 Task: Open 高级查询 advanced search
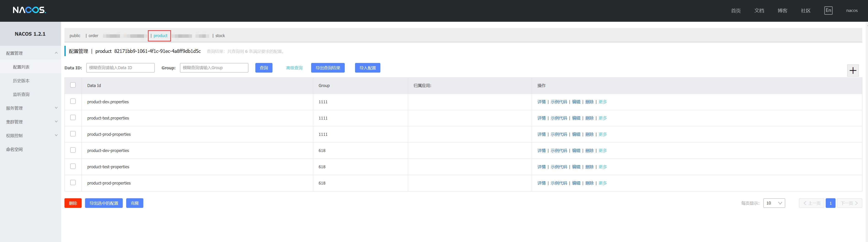[x=294, y=68]
